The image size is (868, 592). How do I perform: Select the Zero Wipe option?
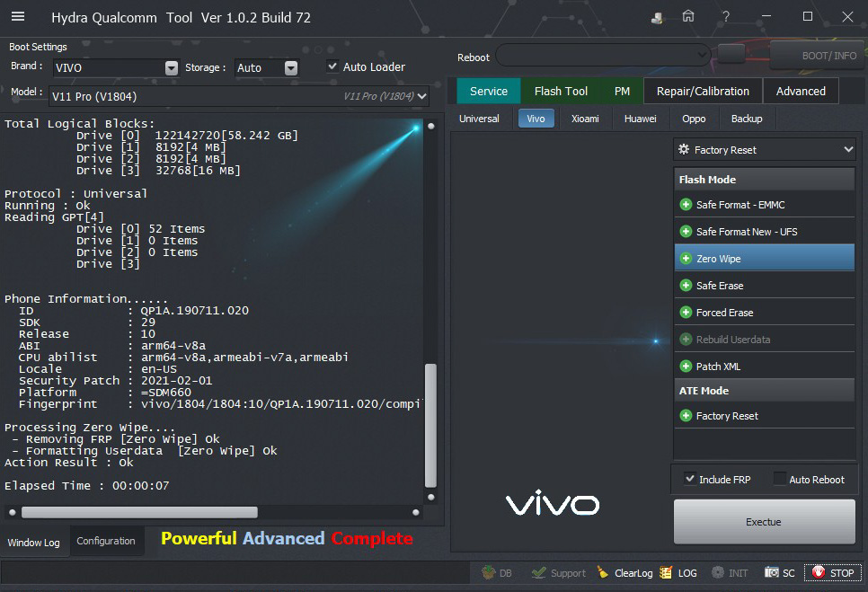tap(765, 259)
